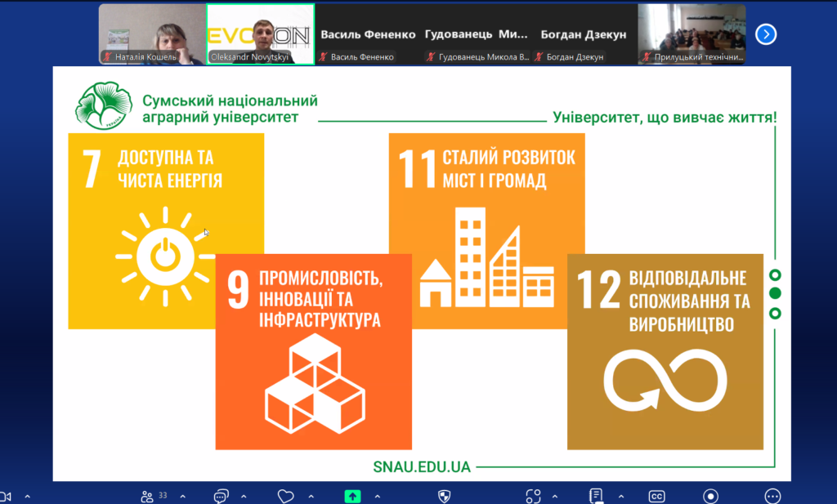Screen dimensions: 837x504
Task: Open the Chat panel icon
Action: click(221, 496)
